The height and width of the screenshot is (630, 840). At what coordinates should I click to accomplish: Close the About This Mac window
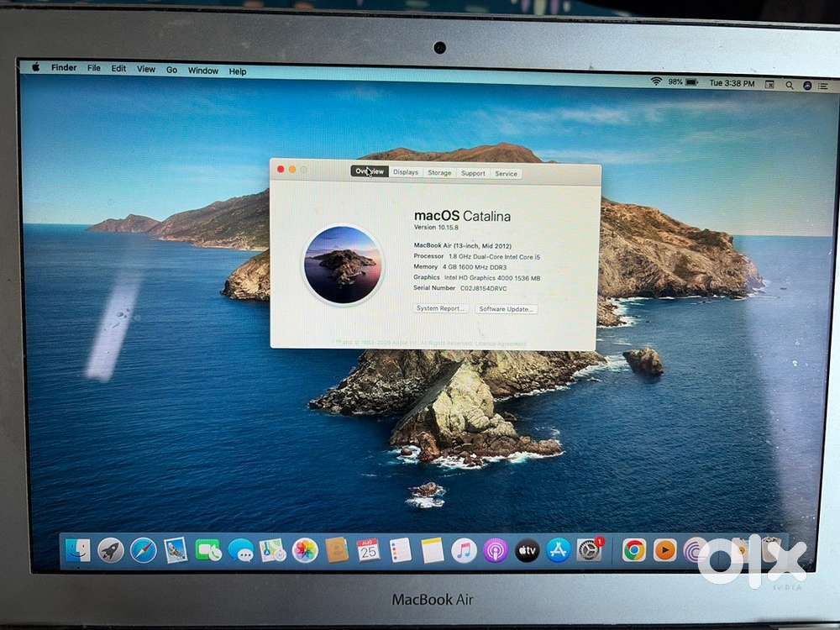pyautogui.click(x=281, y=170)
